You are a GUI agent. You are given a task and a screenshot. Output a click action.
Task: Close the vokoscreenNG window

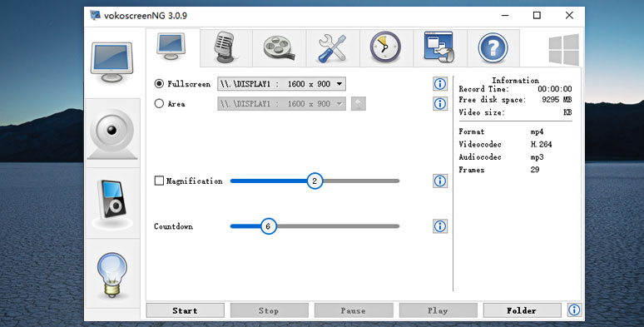pyautogui.click(x=569, y=16)
